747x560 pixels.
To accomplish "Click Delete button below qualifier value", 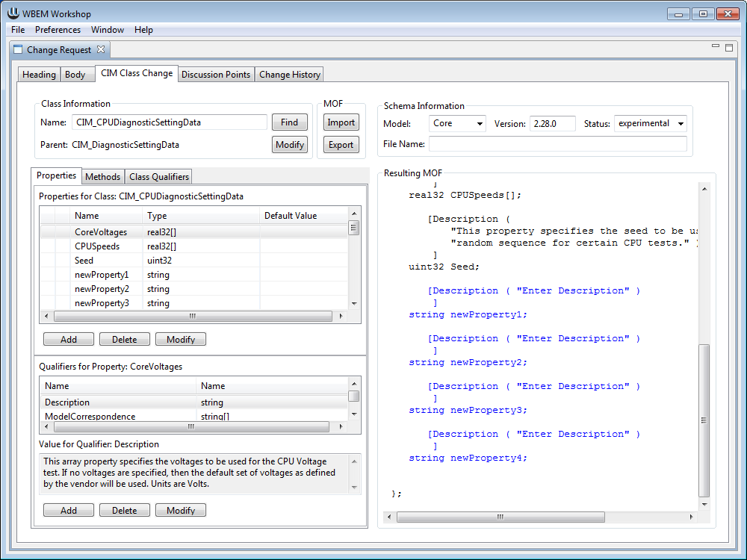I will [x=124, y=510].
